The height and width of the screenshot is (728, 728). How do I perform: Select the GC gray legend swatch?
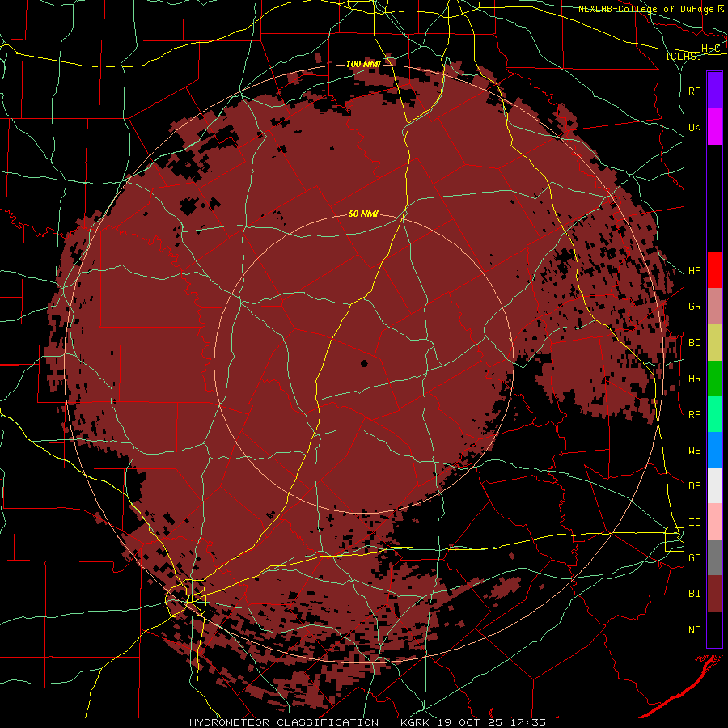coord(714,557)
